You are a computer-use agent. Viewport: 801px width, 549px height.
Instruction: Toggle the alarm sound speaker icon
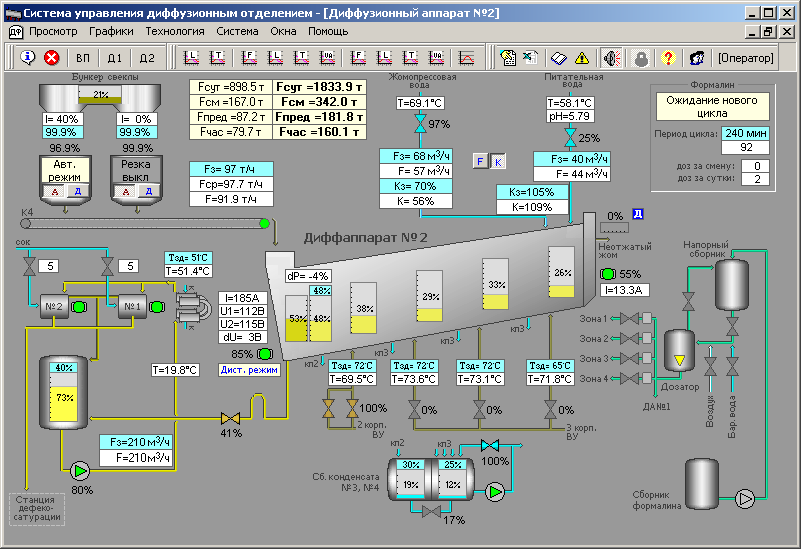point(611,58)
